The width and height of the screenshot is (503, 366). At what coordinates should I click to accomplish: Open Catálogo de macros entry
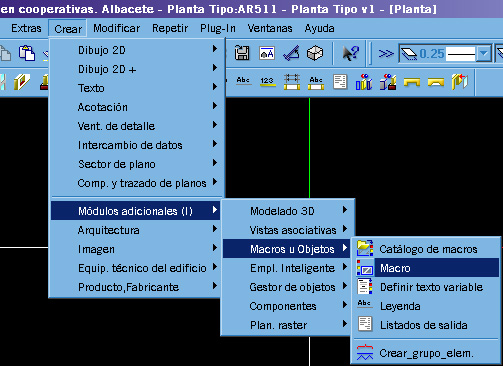click(x=427, y=249)
